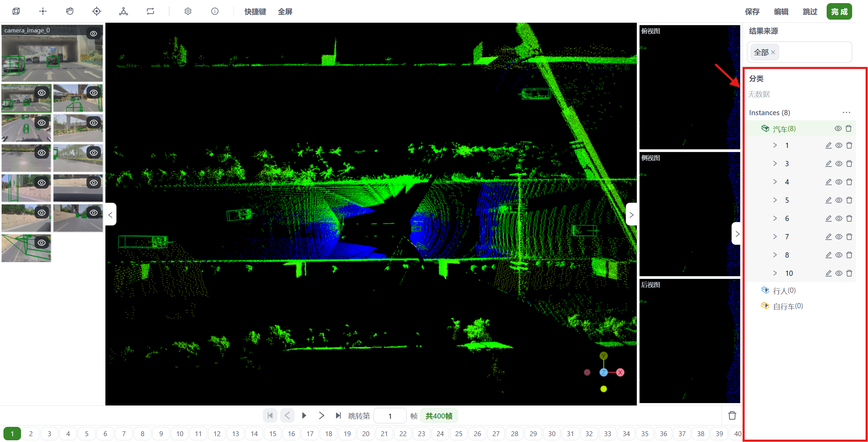
Task: Click the green 完成 finish button
Action: click(839, 11)
